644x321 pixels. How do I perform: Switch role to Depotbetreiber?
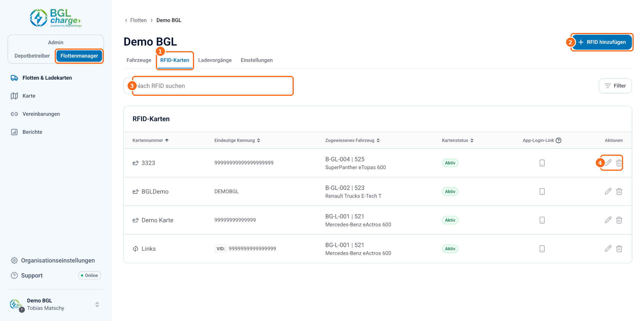point(32,56)
